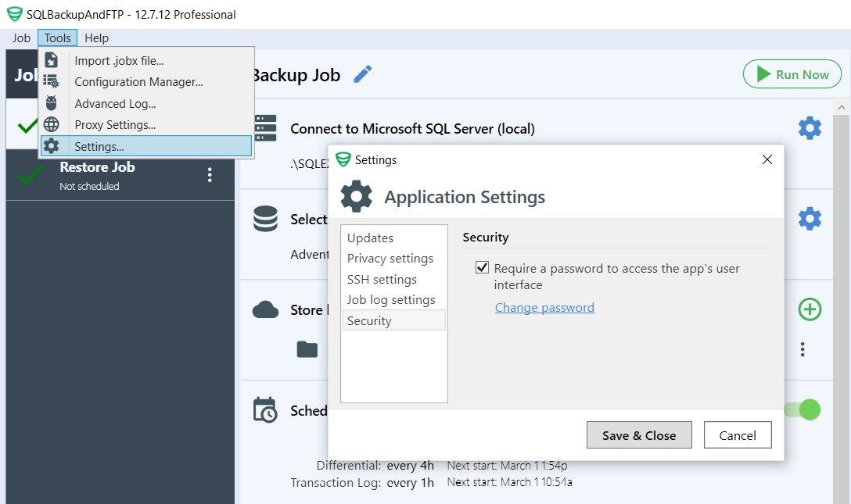The image size is (851, 504).
Task: Cancel the Settings dialog
Action: pos(738,434)
